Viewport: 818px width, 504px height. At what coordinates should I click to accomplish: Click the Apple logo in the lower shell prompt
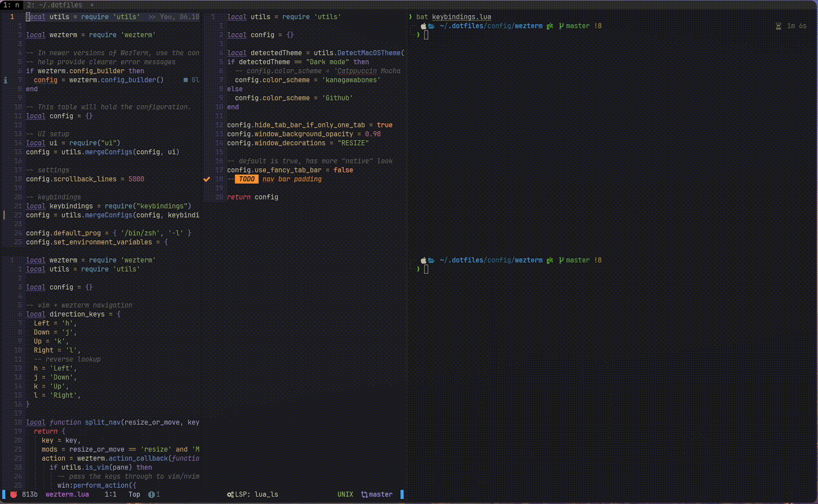pos(424,260)
